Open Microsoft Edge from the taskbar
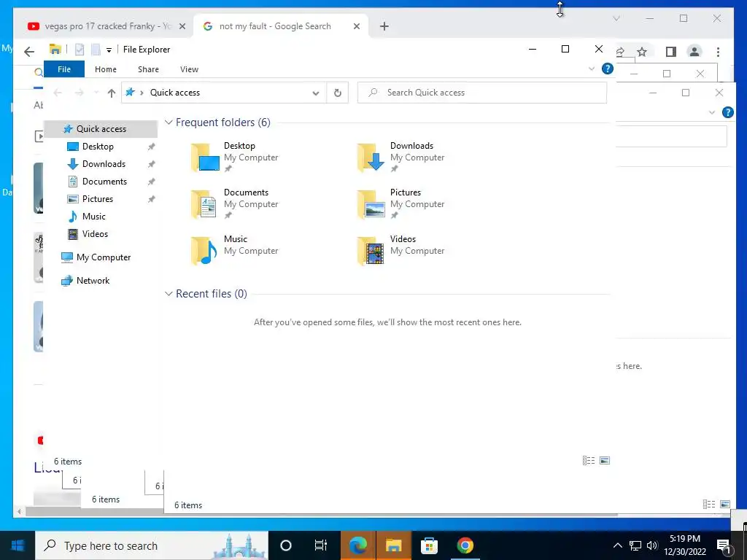 pyautogui.click(x=357, y=545)
